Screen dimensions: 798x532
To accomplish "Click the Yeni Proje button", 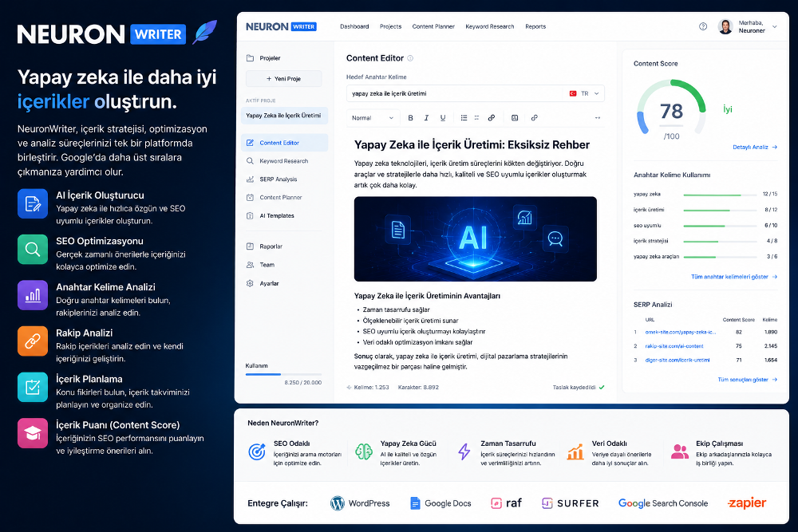I will point(283,79).
